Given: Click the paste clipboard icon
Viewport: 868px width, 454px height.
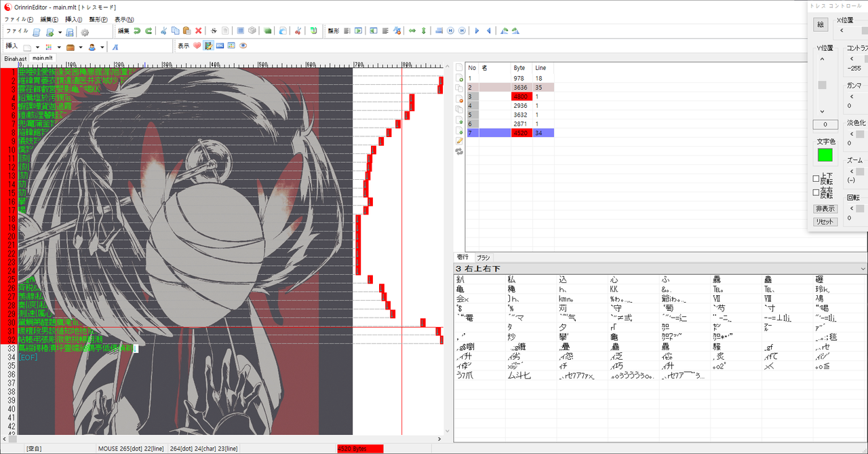Looking at the screenshot, I should click(186, 31).
